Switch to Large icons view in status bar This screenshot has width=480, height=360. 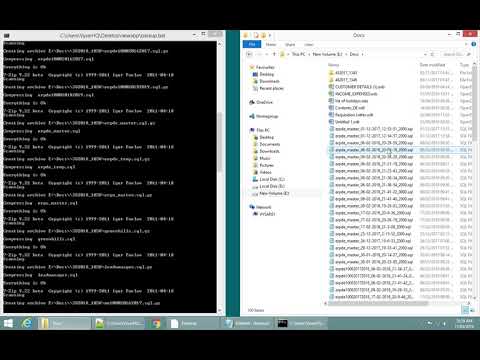pyautogui.click(x=472, y=310)
